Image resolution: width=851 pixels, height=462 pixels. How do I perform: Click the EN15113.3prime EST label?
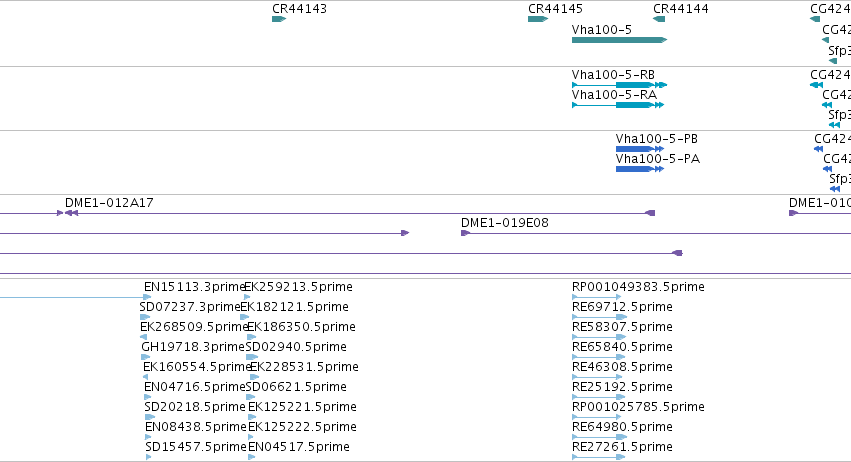pyautogui.click(x=195, y=287)
